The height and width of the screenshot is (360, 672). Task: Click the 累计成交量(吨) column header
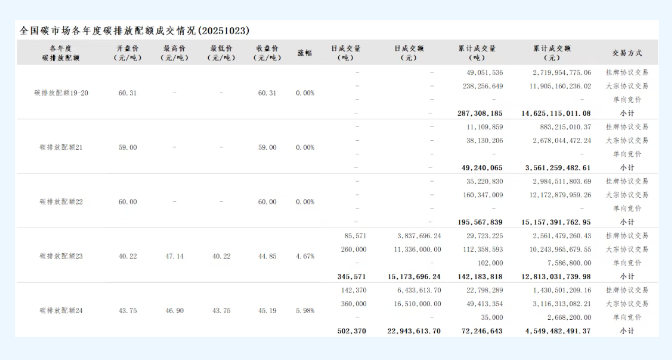coord(477,53)
